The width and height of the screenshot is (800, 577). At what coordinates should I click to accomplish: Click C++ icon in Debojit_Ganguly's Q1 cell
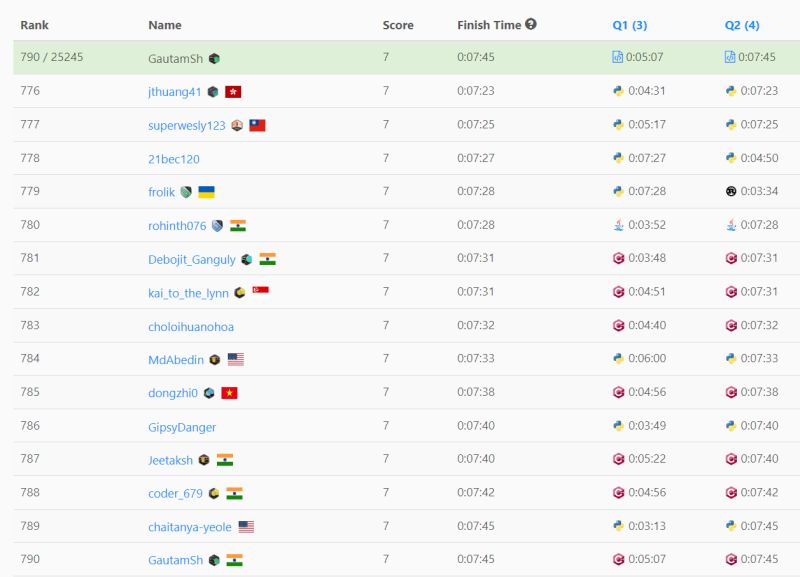pos(618,258)
